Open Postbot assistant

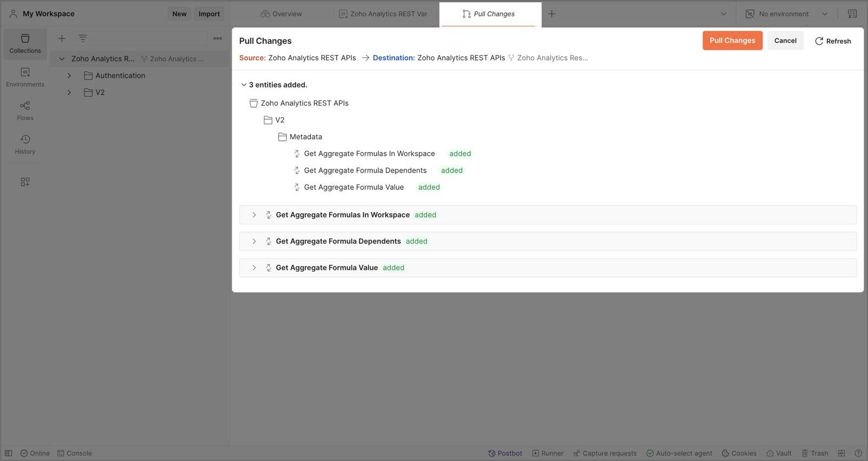pos(505,453)
